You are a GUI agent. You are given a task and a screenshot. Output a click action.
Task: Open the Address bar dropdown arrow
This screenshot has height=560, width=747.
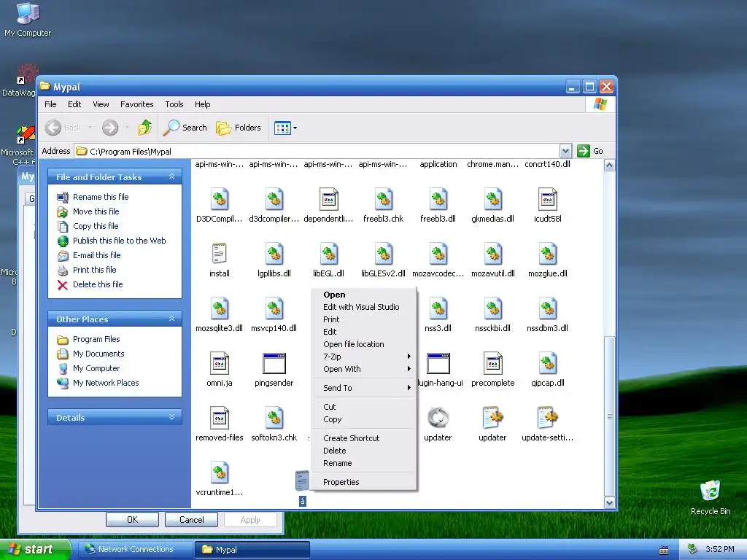click(565, 152)
